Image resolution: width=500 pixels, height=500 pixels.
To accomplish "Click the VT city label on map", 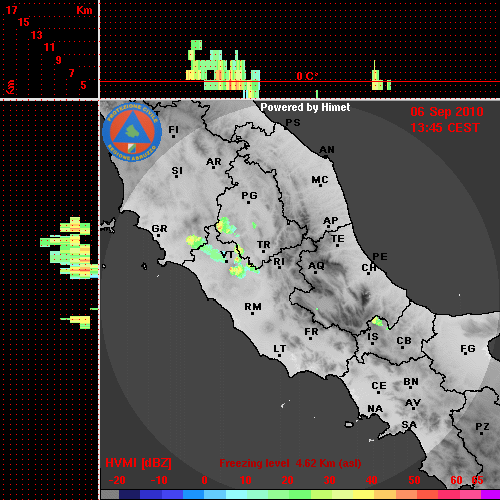I will tap(227, 255).
